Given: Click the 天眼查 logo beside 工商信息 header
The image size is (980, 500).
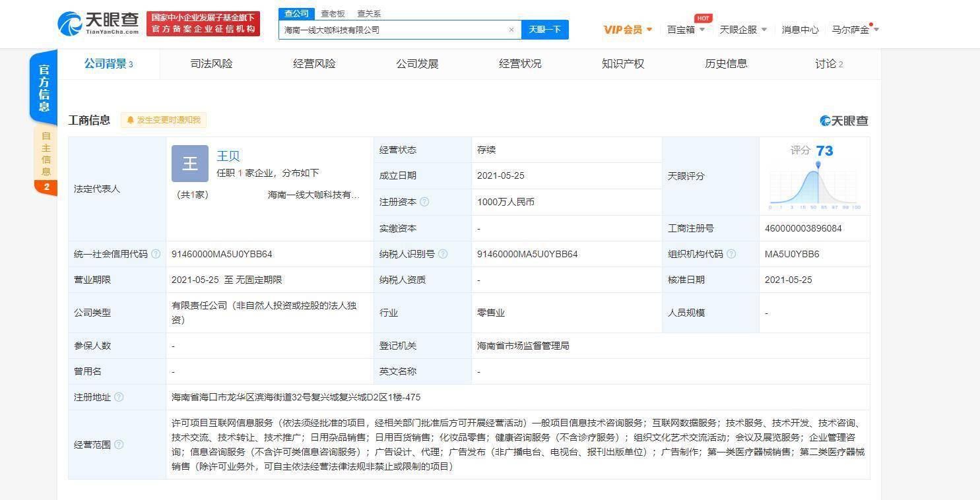Looking at the screenshot, I should 844,121.
